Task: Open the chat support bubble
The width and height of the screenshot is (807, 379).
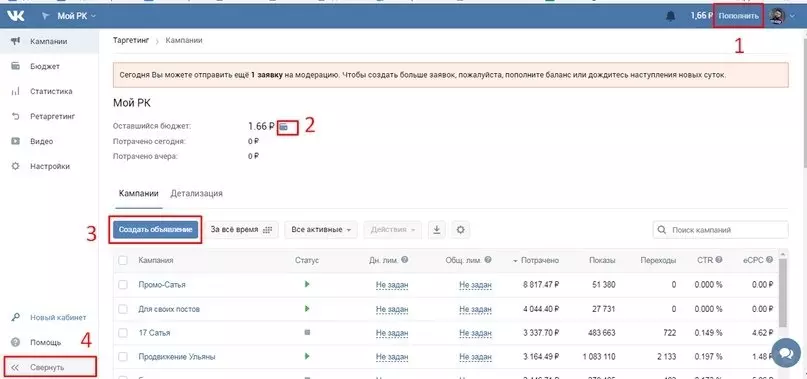Action: point(786,353)
